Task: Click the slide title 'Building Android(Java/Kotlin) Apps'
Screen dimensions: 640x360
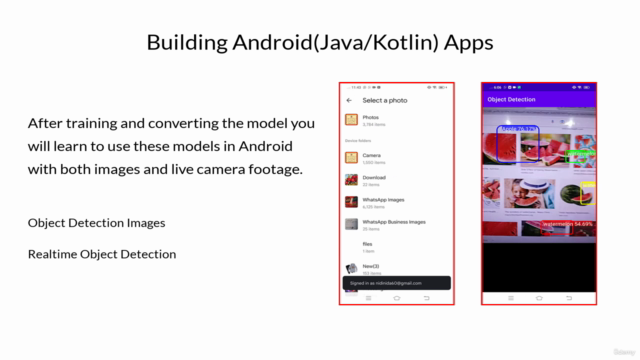Action: (x=320, y=42)
